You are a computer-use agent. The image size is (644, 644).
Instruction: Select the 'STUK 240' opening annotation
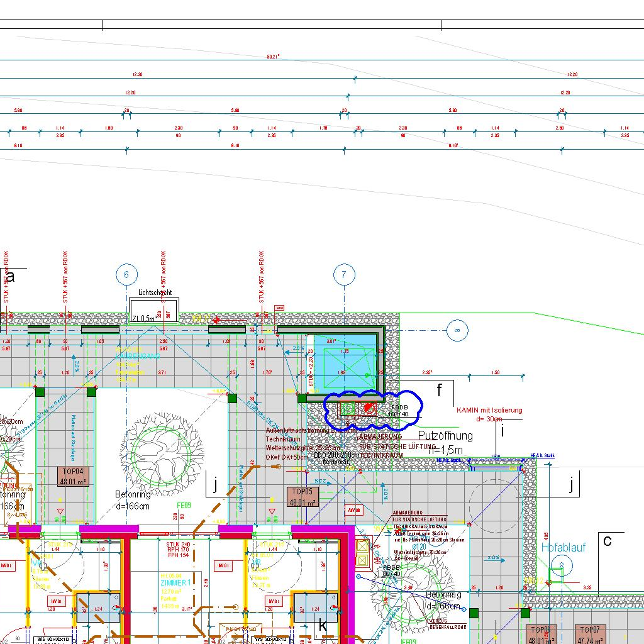point(178,544)
